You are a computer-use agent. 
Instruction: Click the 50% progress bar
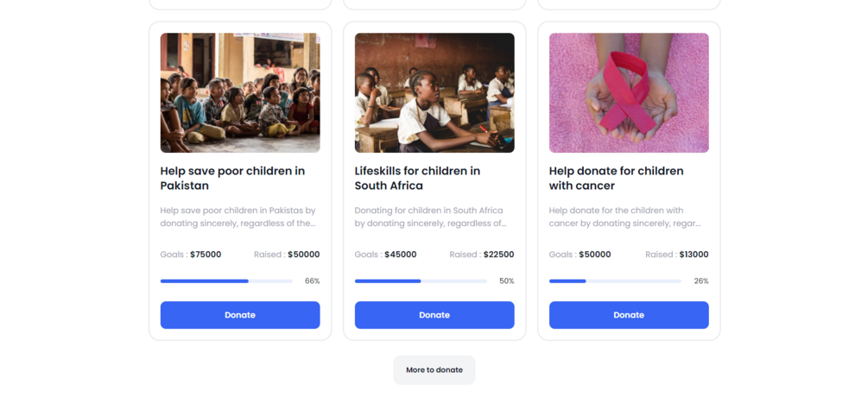point(421,281)
